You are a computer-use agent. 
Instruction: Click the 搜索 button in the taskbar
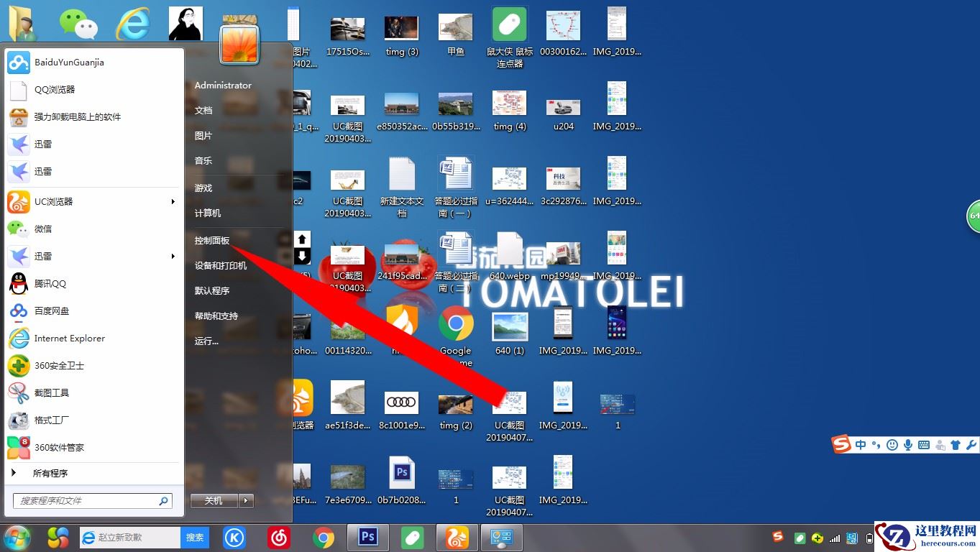coord(194,537)
